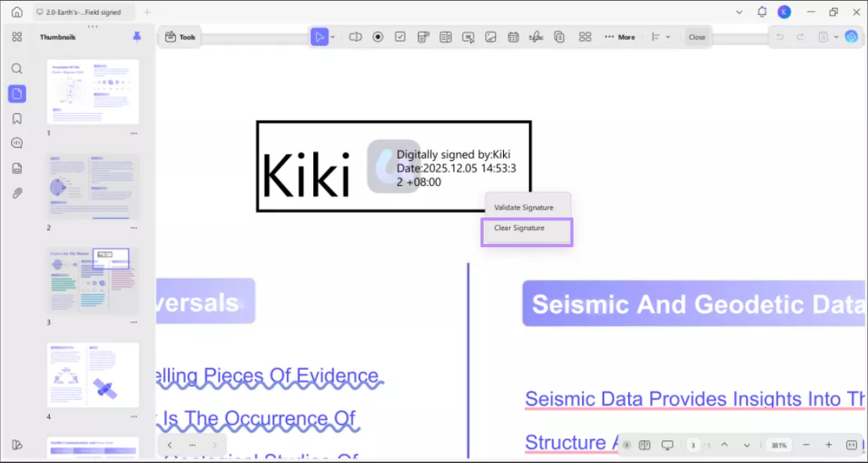Click the attachments paperclip icon
This screenshot has width=868, height=463.
[16, 193]
